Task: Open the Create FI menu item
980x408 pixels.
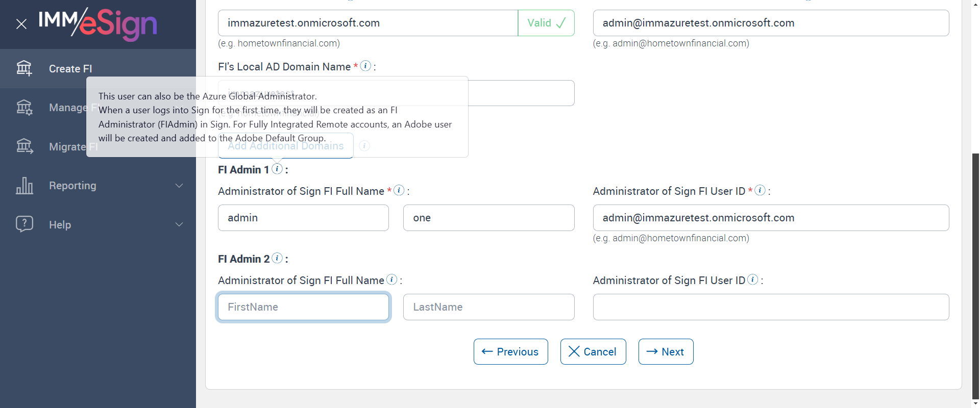Action: click(x=70, y=69)
